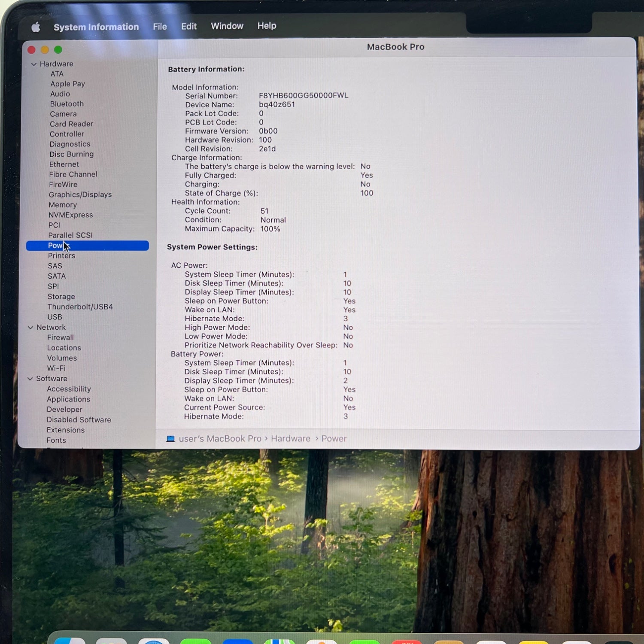Select Thunderbolt/USB4 in the sidebar
Image resolution: width=644 pixels, height=644 pixels.
click(x=80, y=307)
